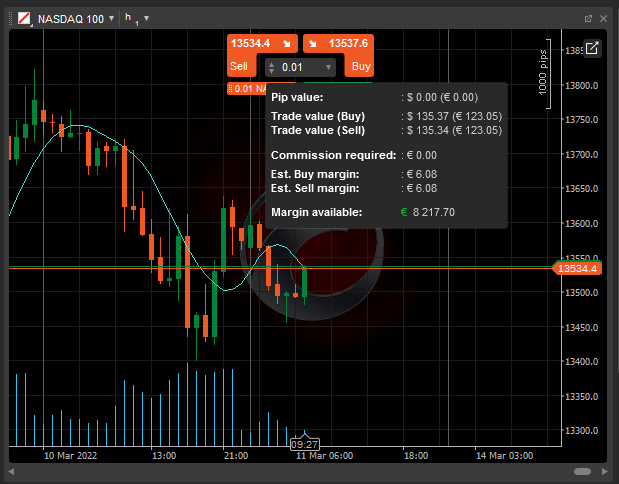Open the NASDAQ 100 symbol dropdown

tap(111, 18)
